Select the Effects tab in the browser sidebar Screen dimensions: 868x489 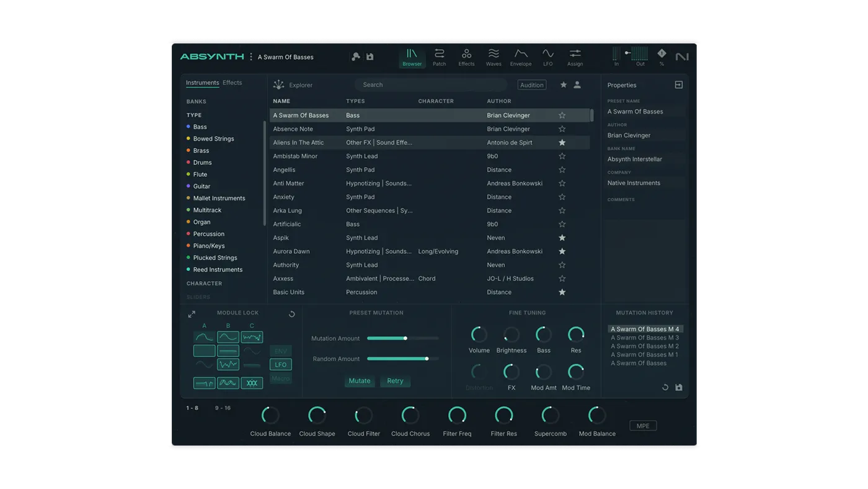click(x=232, y=83)
